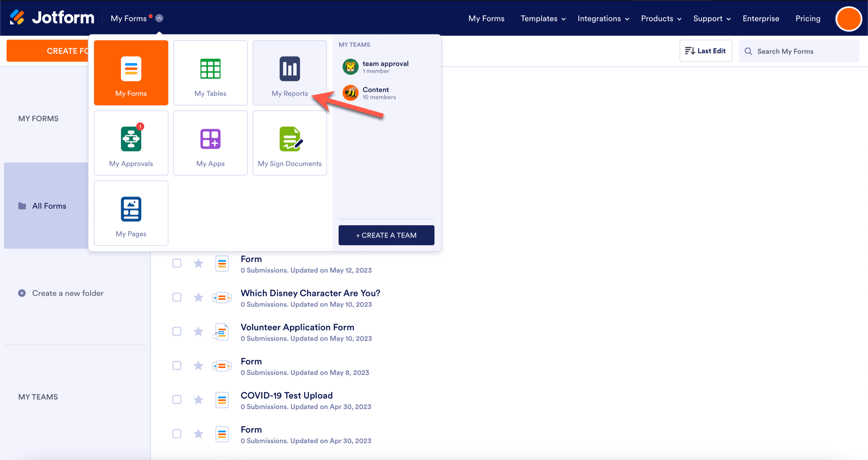Open the My Apps tile
The image size is (868, 460).
pyautogui.click(x=210, y=143)
